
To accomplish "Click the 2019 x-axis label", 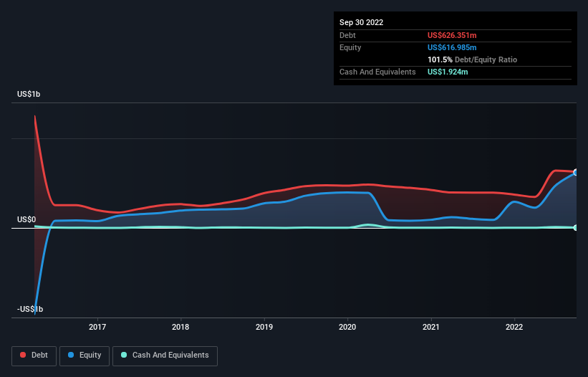I will [264, 327].
